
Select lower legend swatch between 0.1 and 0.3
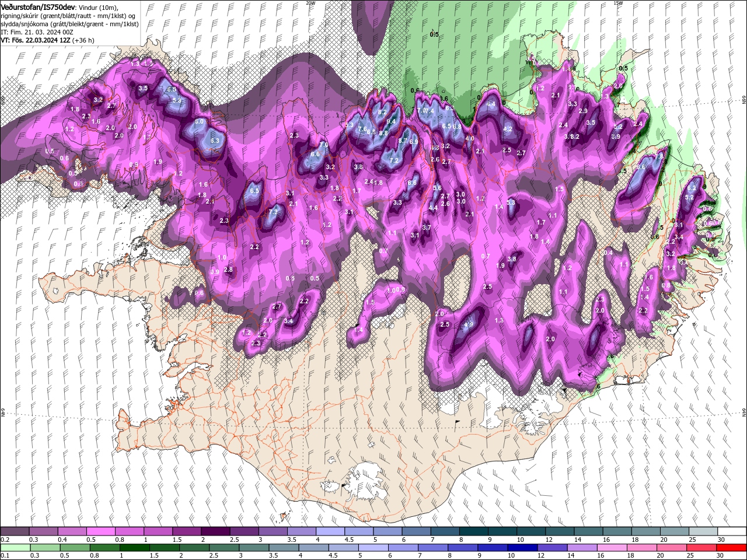pos(15,548)
